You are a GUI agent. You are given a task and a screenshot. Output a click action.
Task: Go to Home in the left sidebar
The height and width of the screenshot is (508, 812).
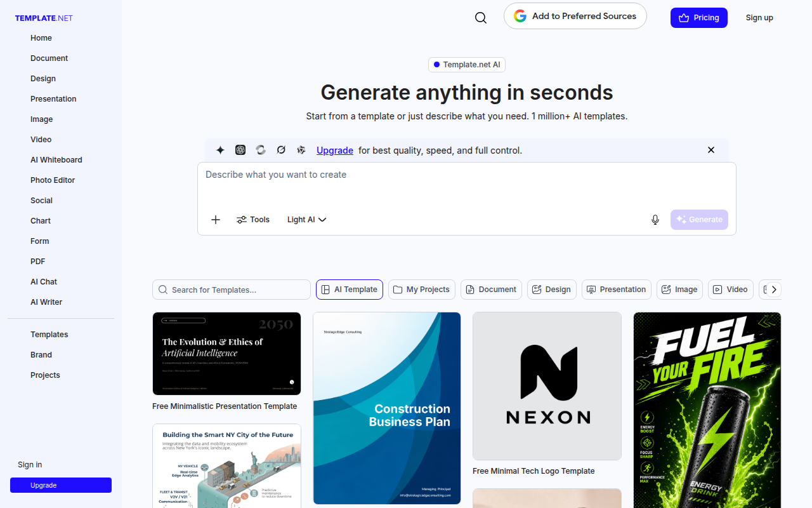(x=41, y=38)
